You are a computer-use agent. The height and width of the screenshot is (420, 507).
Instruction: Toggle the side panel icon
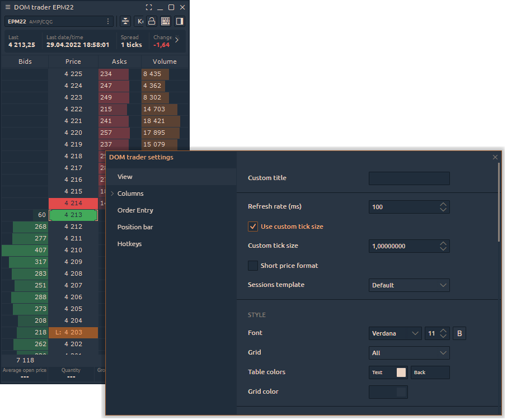(x=180, y=21)
